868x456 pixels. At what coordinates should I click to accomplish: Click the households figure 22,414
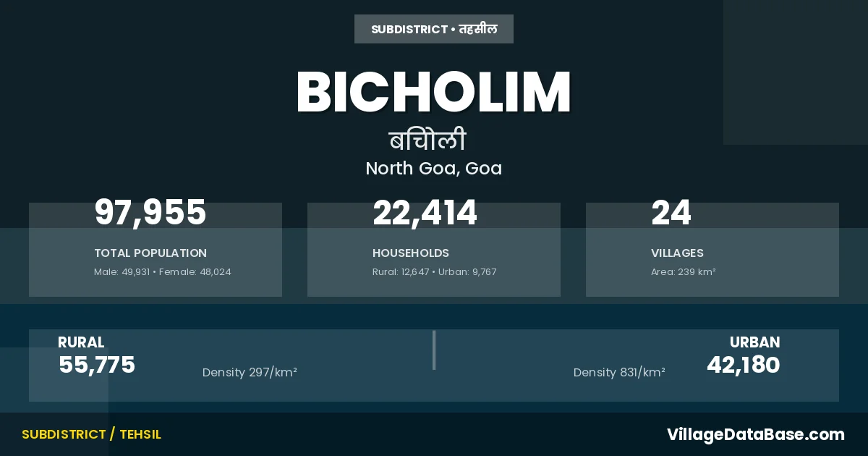[425, 213]
